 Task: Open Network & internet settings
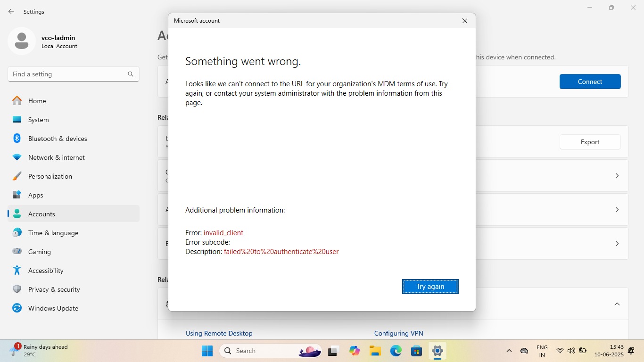click(74, 157)
